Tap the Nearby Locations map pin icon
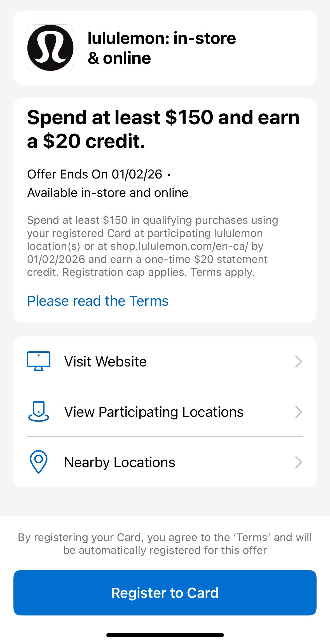Image resolution: width=330 pixels, height=644 pixels. tap(39, 462)
